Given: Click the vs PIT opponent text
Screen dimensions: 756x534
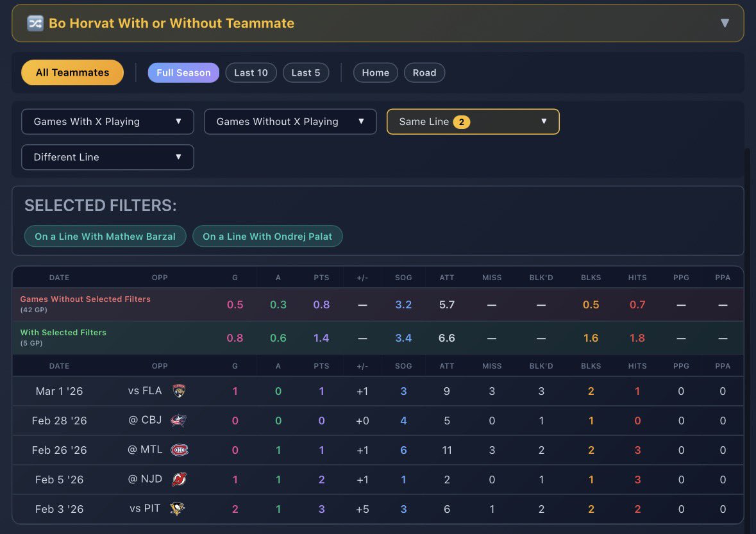Looking at the screenshot, I should pyautogui.click(x=145, y=508).
